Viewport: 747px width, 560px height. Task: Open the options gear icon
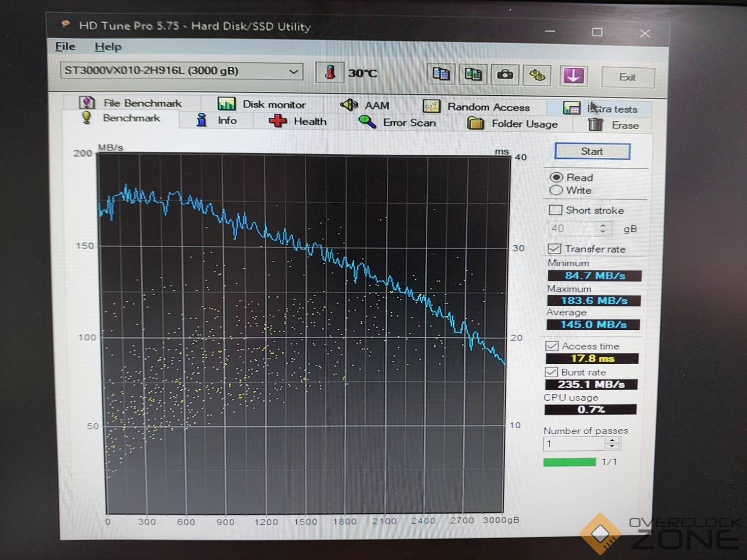537,76
